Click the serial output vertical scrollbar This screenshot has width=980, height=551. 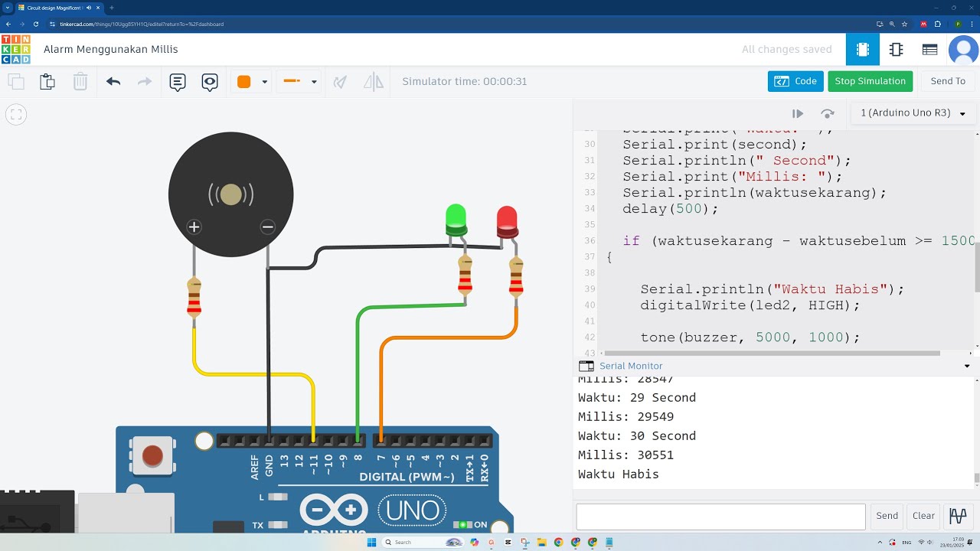[x=976, y=479]
